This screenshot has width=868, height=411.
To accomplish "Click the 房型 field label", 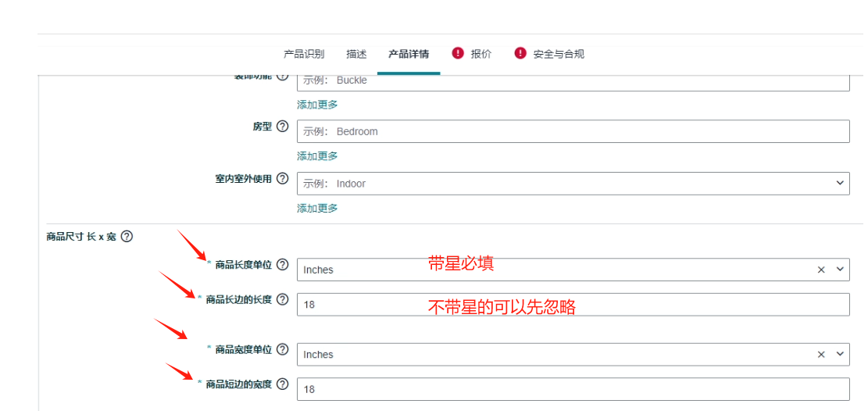I will 263,127.
